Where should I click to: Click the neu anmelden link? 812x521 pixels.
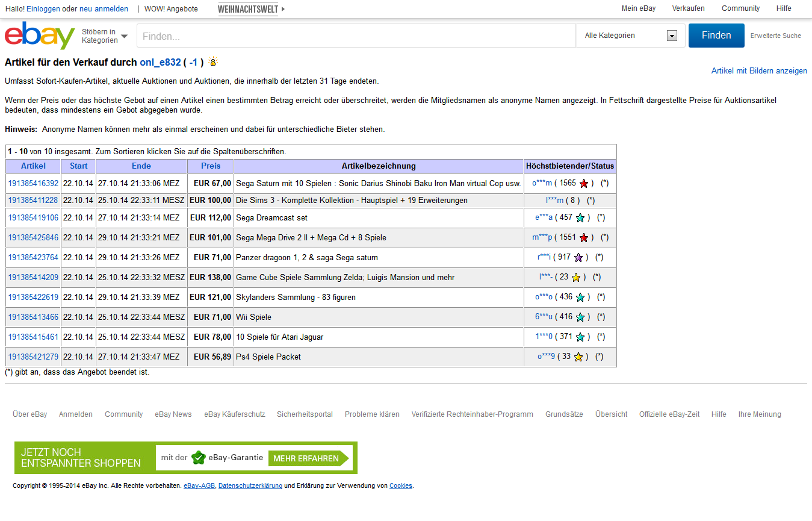click(104, 9)
